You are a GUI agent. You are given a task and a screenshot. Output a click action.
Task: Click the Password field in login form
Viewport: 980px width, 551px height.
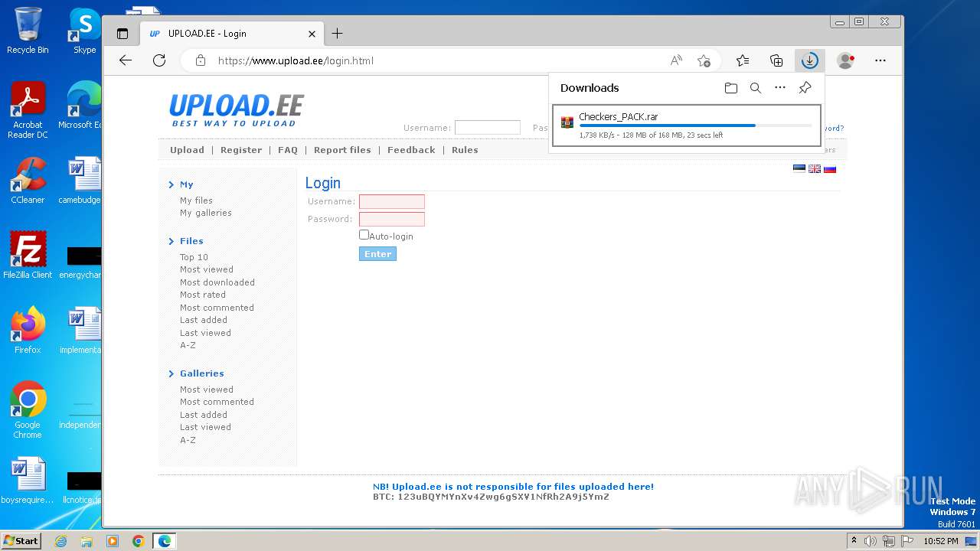[392, 219]
